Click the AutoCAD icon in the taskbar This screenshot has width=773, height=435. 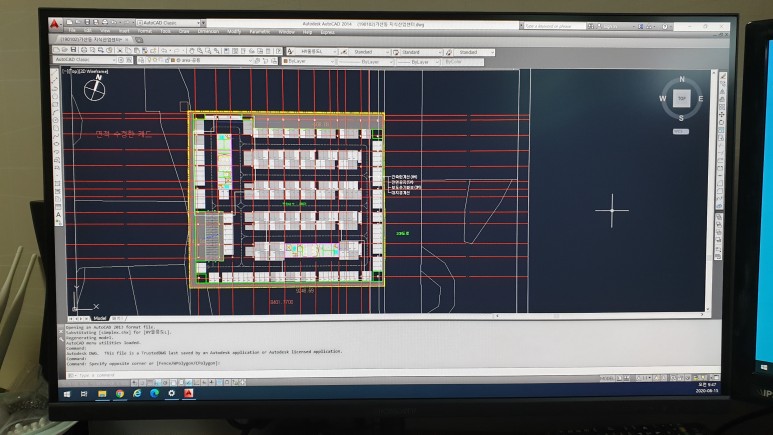pos(187,393)
